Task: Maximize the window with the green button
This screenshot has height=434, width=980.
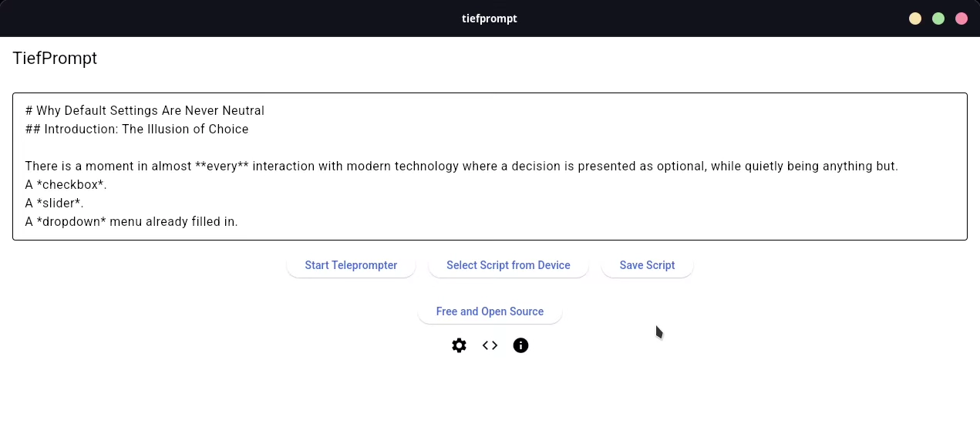Action: (x=938, y=19)
